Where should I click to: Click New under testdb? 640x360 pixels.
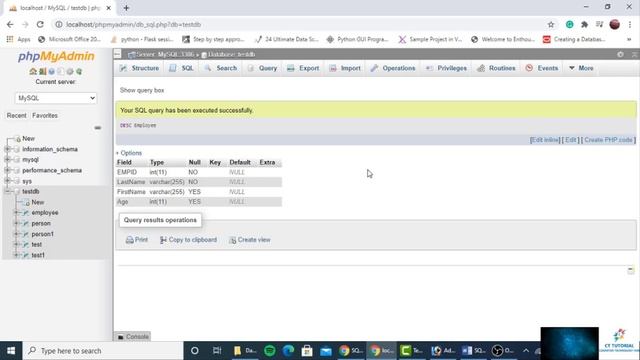(38, 202)
